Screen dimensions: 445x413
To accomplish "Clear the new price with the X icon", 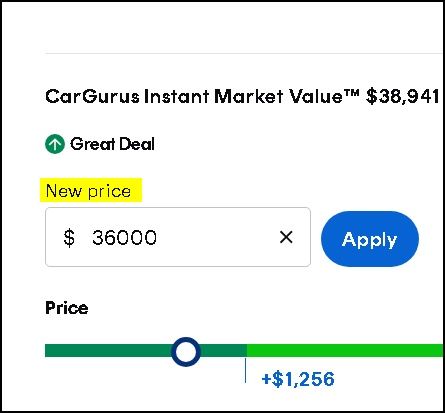I will [286, 237].
